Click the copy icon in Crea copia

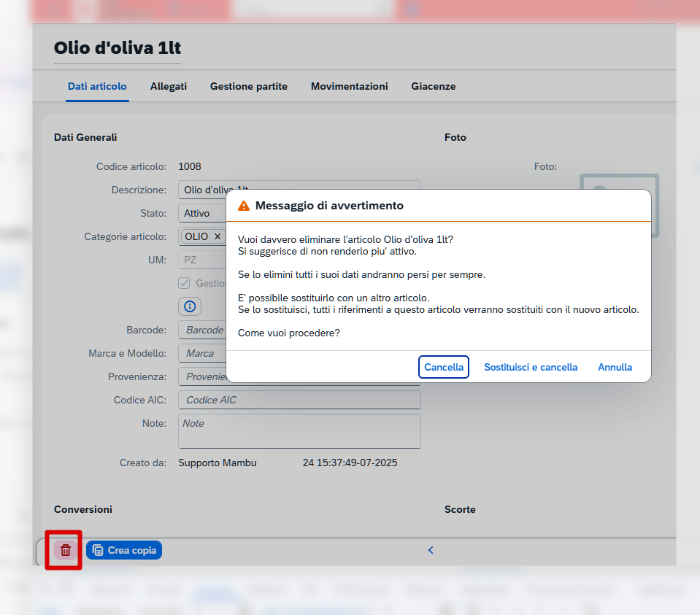coord(98,550)
